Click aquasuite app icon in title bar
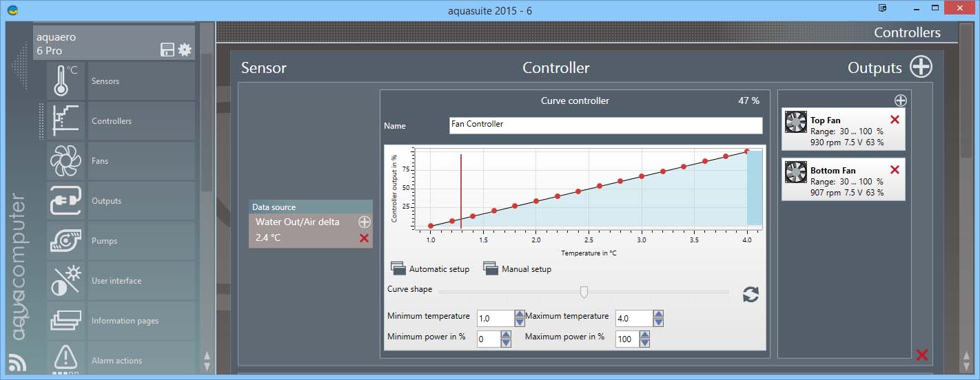The image size is (980, 380). (12, 10)
